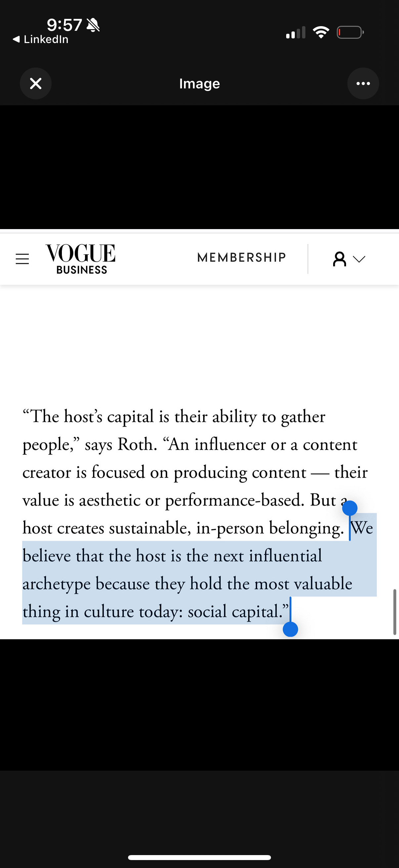This screenshot has height=868, width=399.
Task: Tap the 9:57 clock in status bar
Action: tap(64, 25)
